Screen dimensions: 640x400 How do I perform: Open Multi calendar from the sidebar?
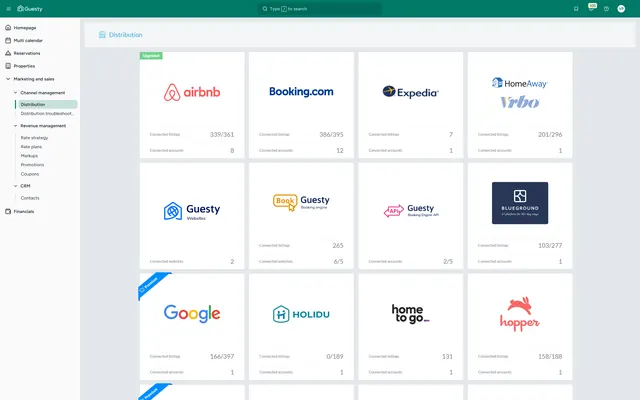[x=28, y=40]
